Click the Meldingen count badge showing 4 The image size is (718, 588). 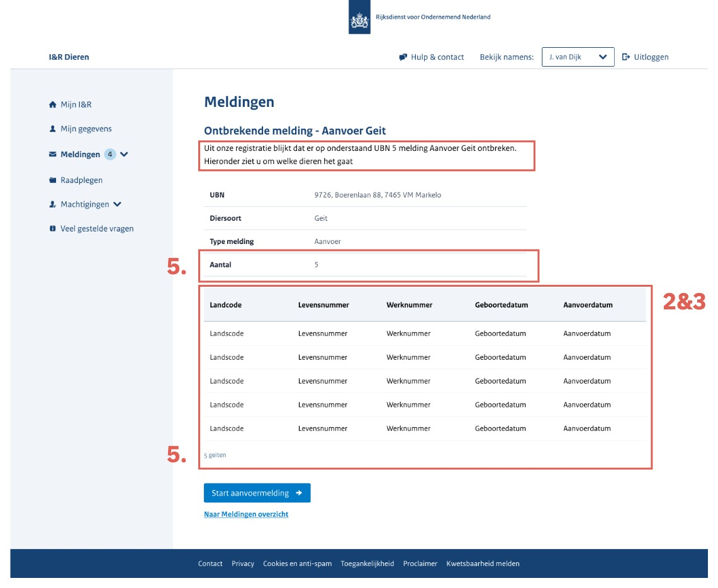[x=110, y=154]
